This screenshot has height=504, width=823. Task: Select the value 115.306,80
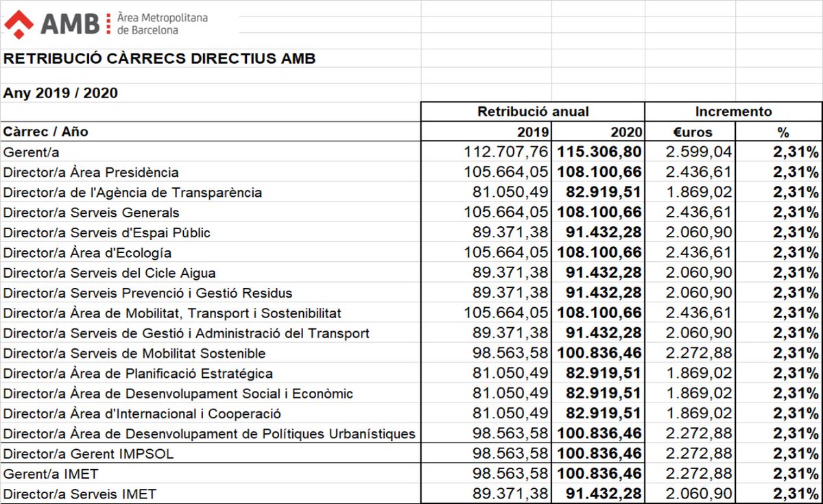click(599, 152)
